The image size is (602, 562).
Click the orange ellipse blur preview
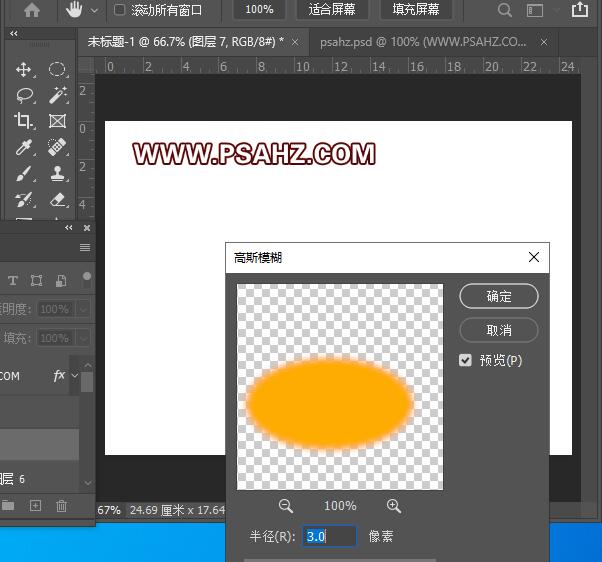(x=330, y=404)
